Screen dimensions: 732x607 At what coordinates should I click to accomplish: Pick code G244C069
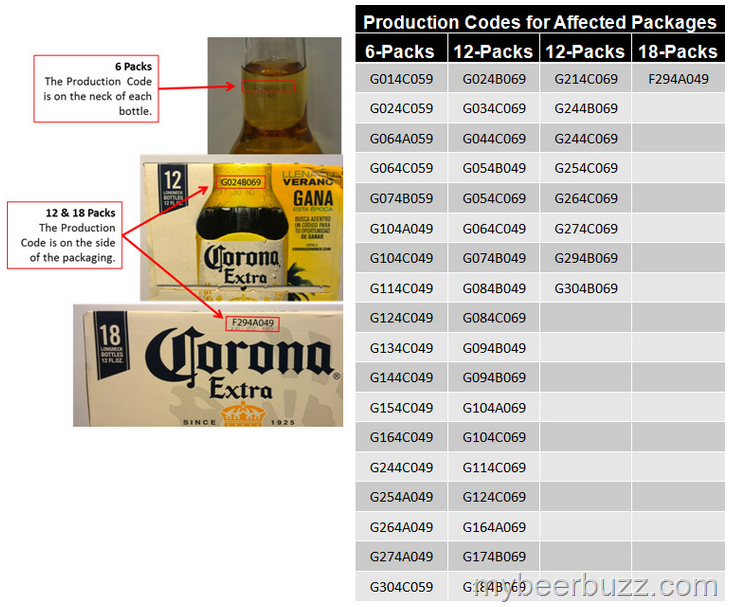(586, 139)
